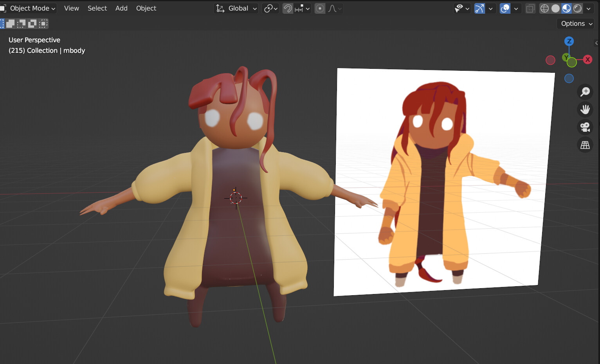This screenshot has width=600, height=364.
Task: Select the hand pan icon
Action: (585, 109)
